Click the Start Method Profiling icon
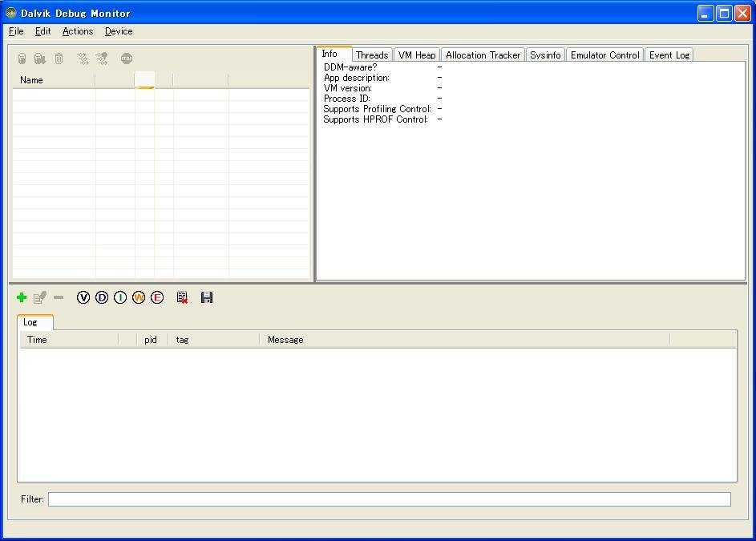756x541 pixels. (x=102, y=59)
